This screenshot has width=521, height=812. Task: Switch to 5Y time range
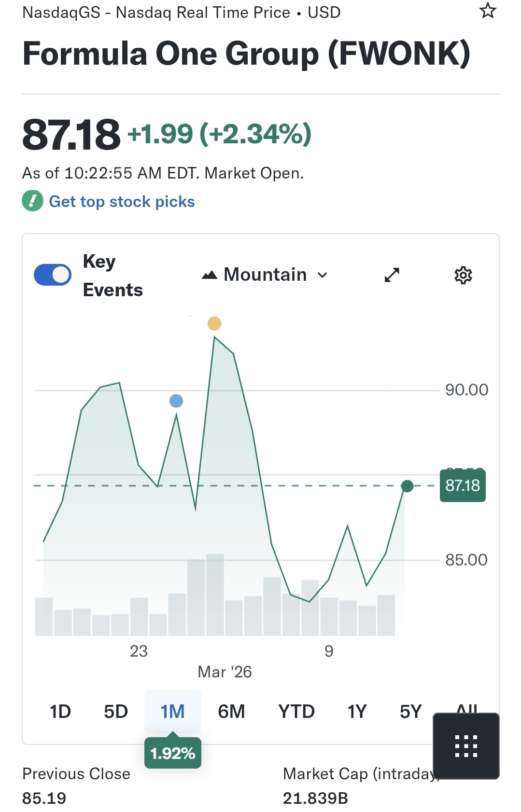tap(411, 712)
